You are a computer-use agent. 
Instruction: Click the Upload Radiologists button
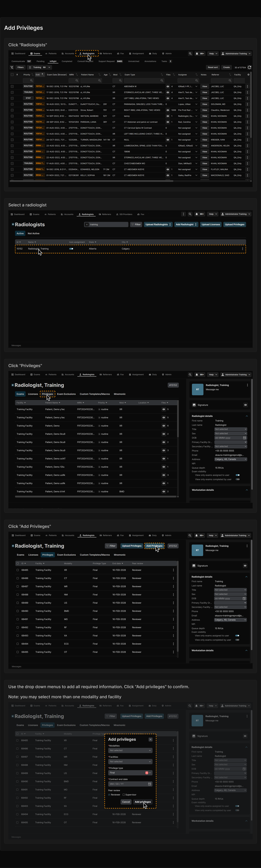tap(158, 224)
